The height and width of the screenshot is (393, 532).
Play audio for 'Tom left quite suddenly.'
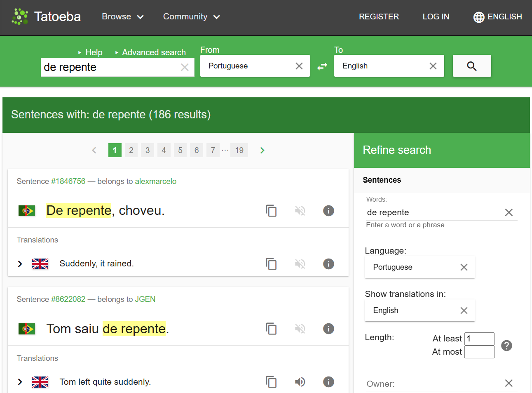[300, 382]
